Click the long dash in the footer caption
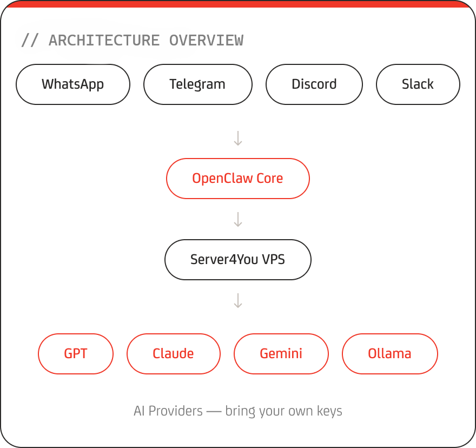 pyautogui.click(x=214, y=411)
